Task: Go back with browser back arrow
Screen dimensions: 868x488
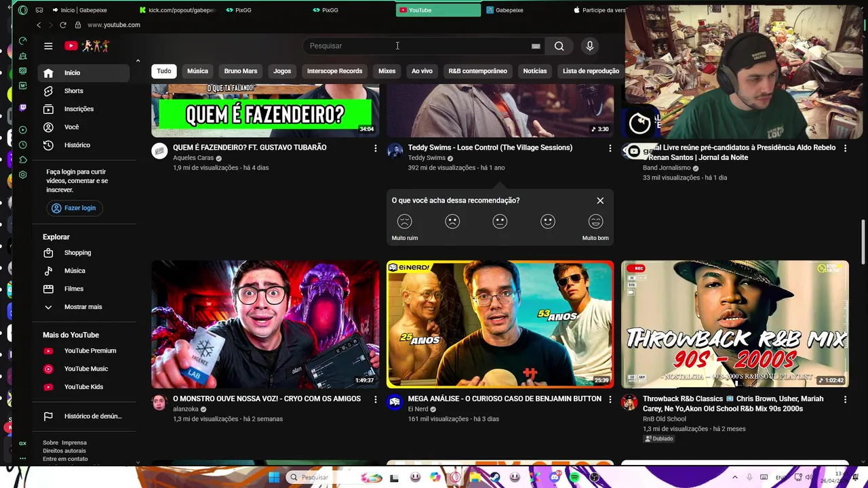Action: coord(39,25)
